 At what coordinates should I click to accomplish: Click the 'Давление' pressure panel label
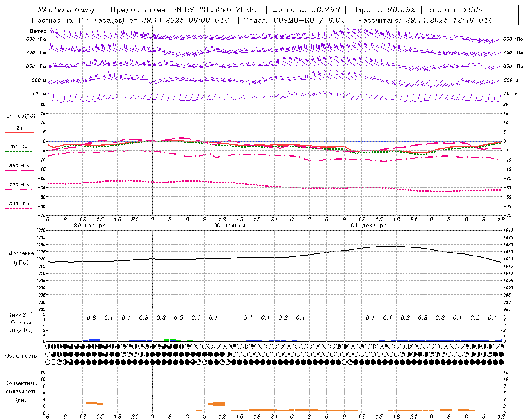pos(21,253)
